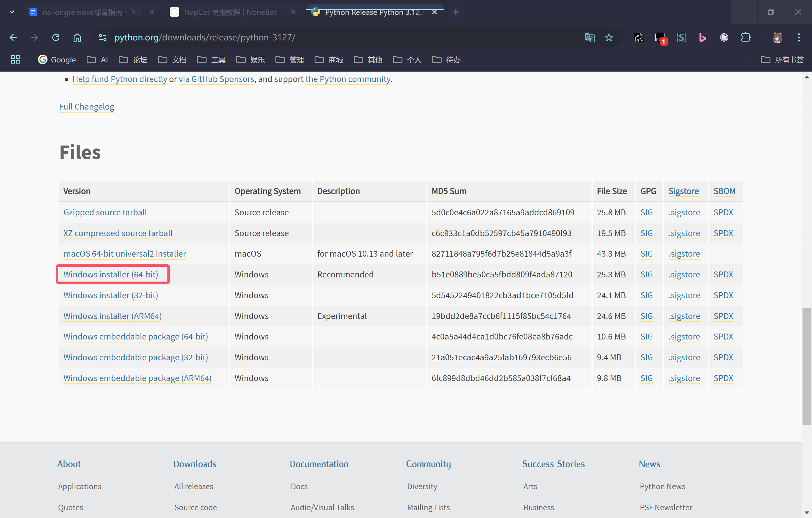Switch to the NapCat 使用教程 tab
Image resolution: width=812 pixels, height=518 pixels.
click(229, 12)
